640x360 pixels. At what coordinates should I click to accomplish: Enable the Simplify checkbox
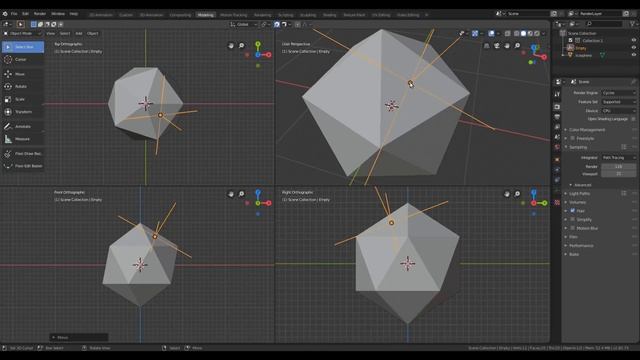click(x=573, y=220)
